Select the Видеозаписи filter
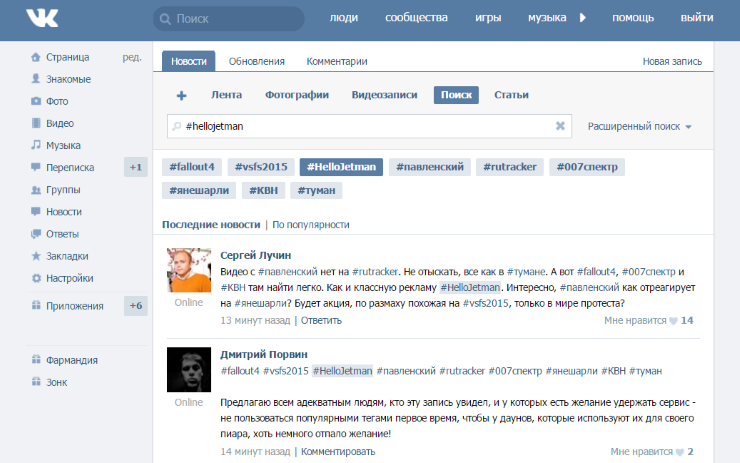Screen dimensions: 740x463 point(385,95)
